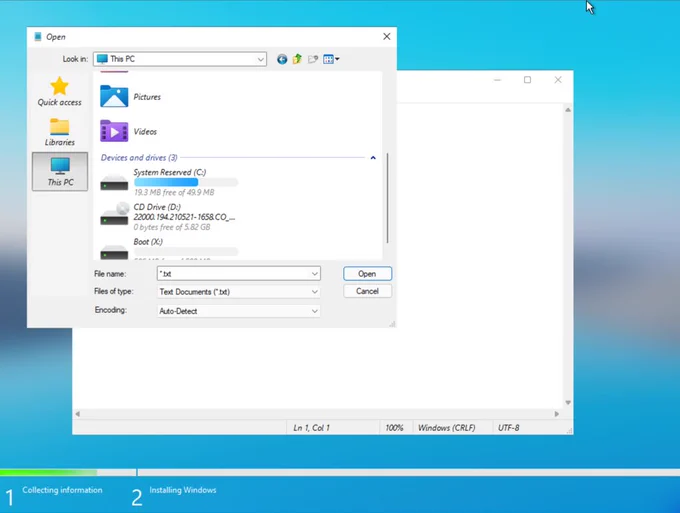Viewport: 680px width, 513px height.
Task: Click the Pictures folder label
Action: tap(147, 97)
